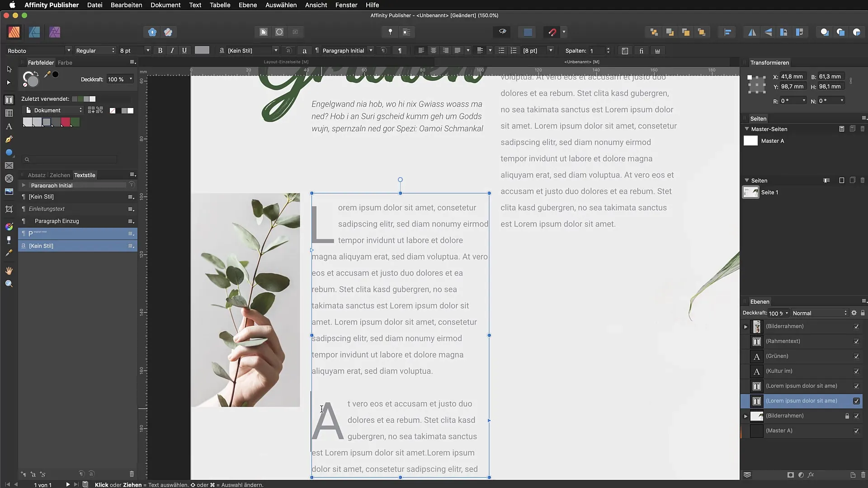Toggle visibility of Grünen layer
The height and width of the screenshot is (488, 868).
(x=856, y=356)
